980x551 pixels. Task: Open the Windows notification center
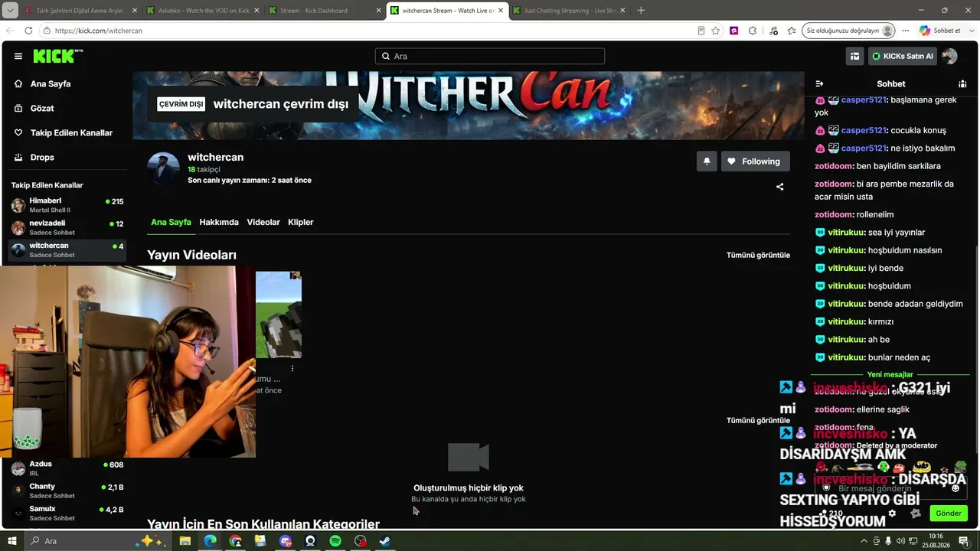tap(964, 541)
